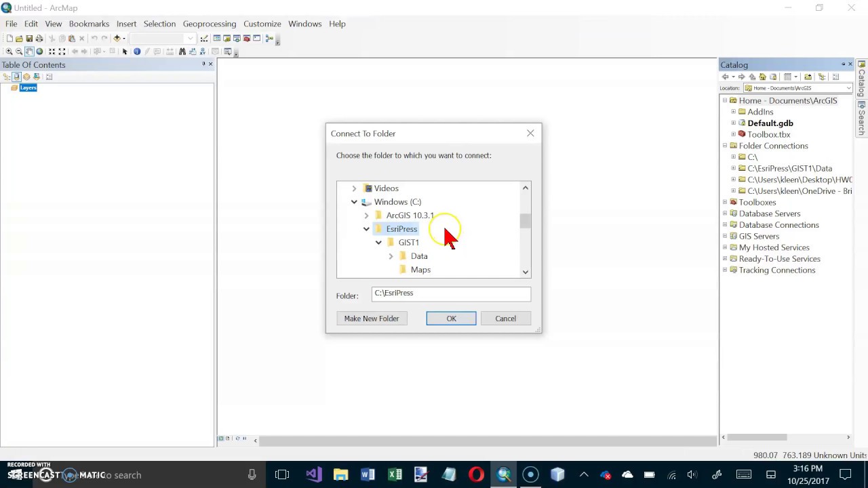The image size is (868, 488).
Task: Open the ArcToolbox window icon
Action: 247,39
